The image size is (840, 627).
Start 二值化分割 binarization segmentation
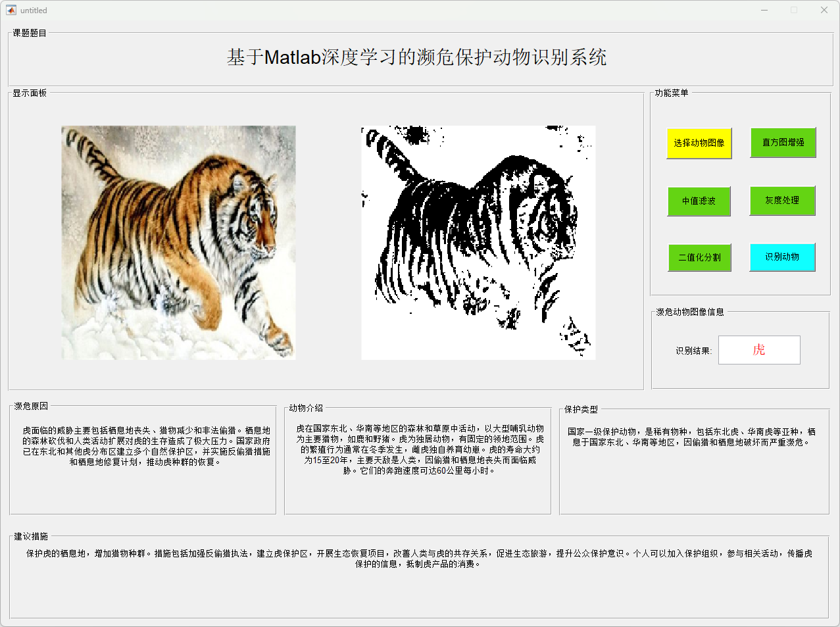tap(699, 258)
